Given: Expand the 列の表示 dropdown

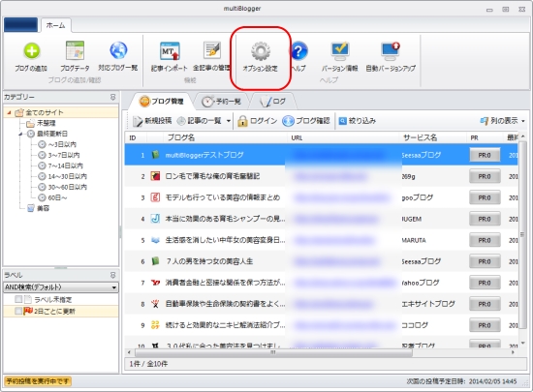Looking at the screenshot, I should click(x=502, y=120).
